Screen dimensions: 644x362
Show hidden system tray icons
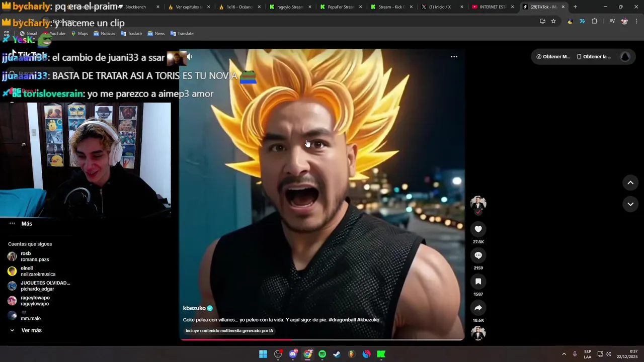tap(564, 354)
